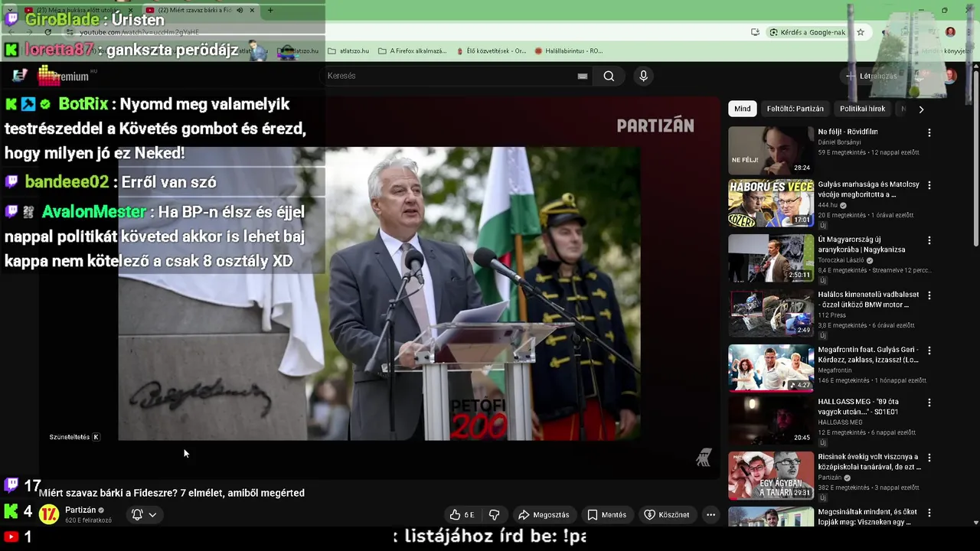
Task: Click the Köszönet thanks button
Action: pos(667,515)
